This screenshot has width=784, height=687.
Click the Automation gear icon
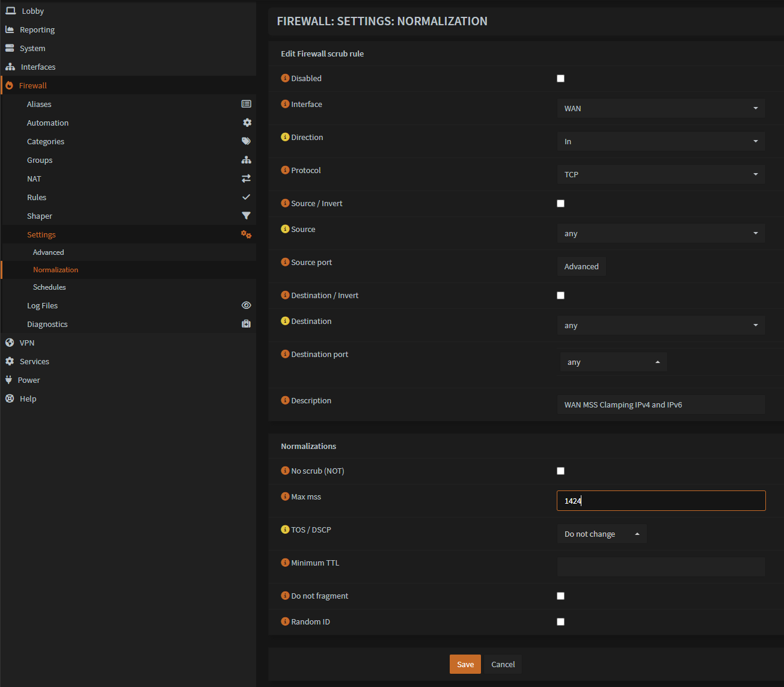click(x=247, y=123)
